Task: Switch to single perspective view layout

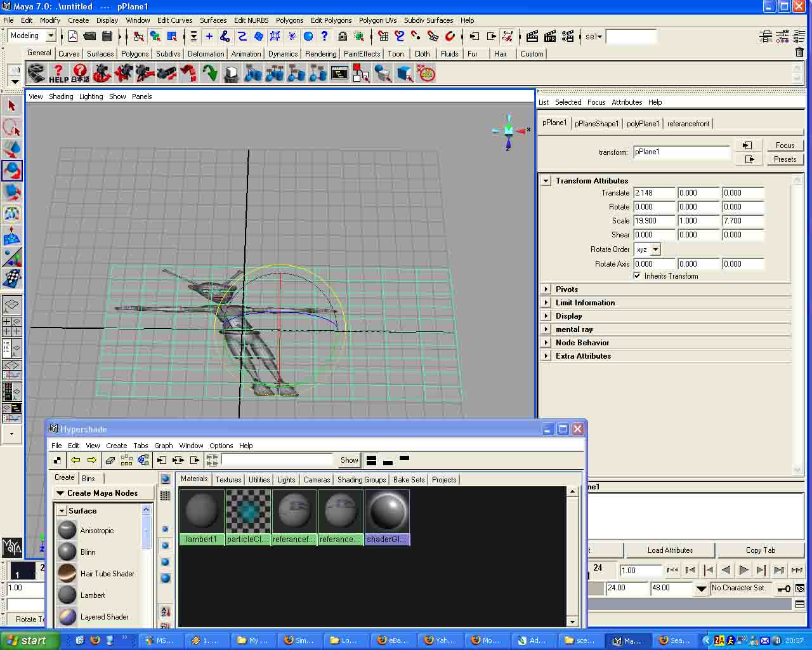Action: coord(11,305)
